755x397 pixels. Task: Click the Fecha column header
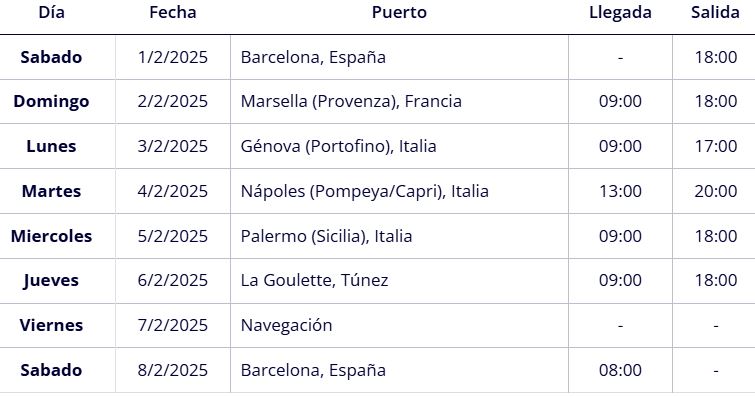click(x=173, y=13)
